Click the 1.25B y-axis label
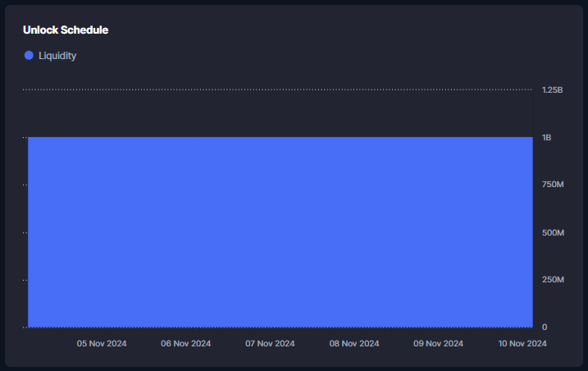This screenshot has width=588, height=371. pyautogui.click(x=552, y=90)
